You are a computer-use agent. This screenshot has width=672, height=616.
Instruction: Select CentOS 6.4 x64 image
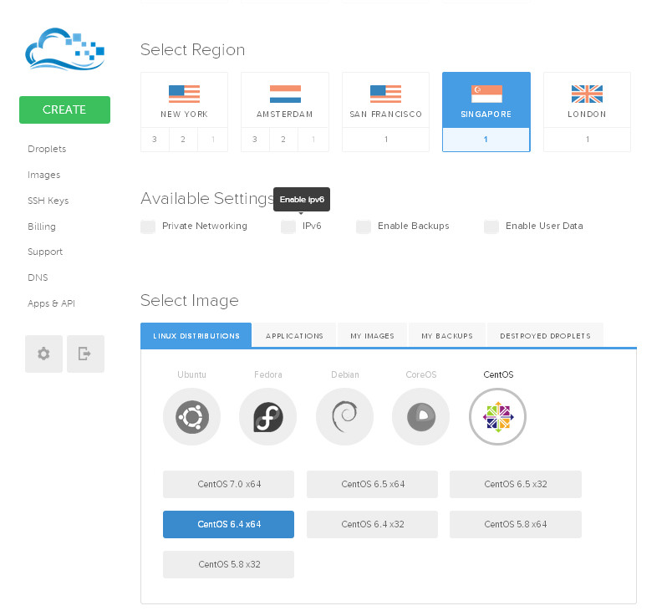pos(228,524)
